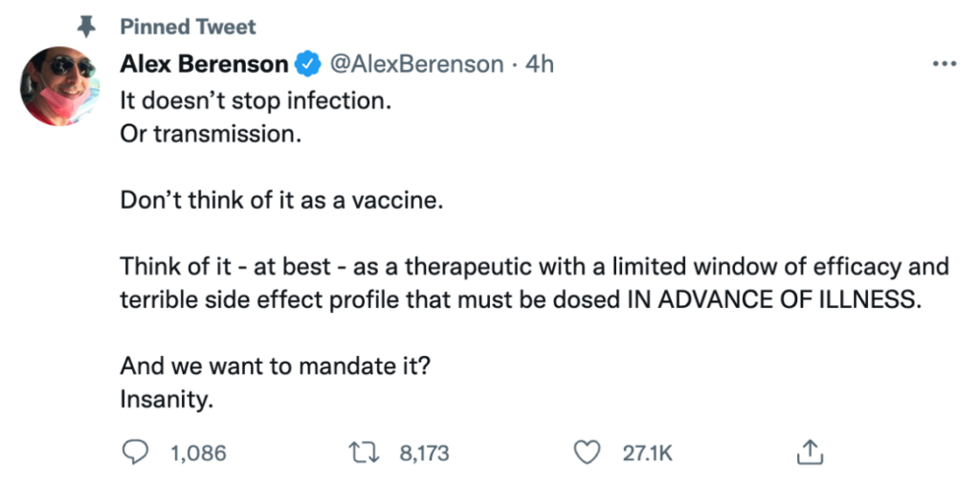Viewport: 980px width, 488px height.
Task: Open the three-dot more options menu
Action: (x=944, y=64)
